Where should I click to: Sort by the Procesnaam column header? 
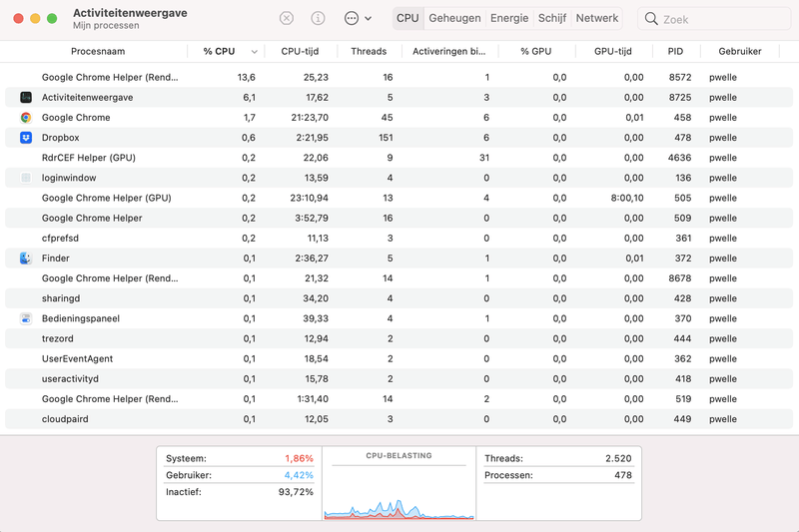click(x=98, y=52)
